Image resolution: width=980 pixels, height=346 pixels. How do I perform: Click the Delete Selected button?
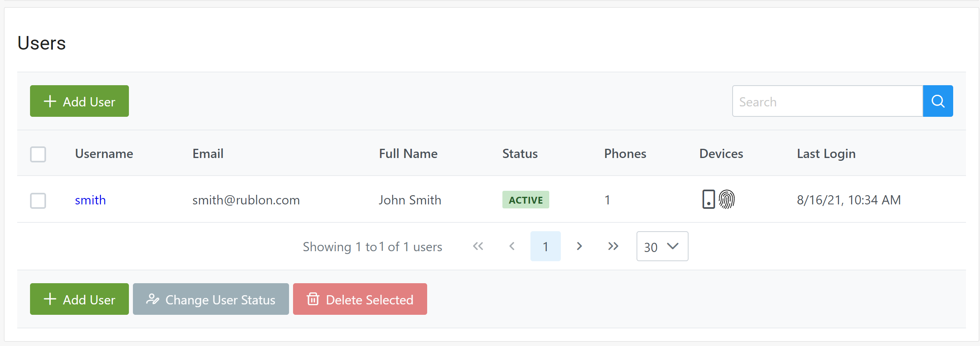tap(360, 299)
